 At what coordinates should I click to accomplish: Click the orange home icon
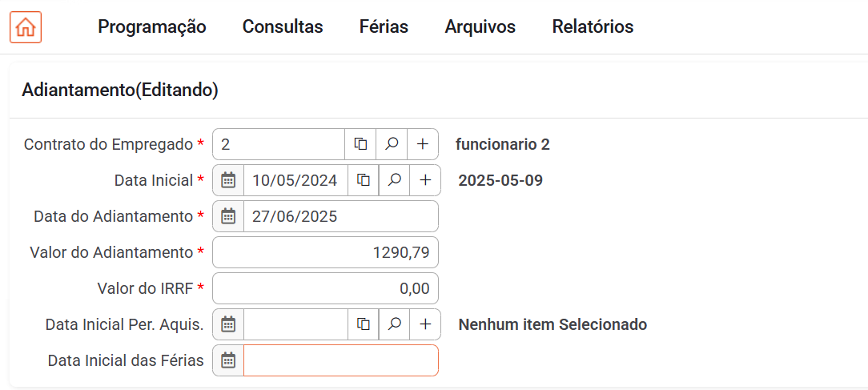point(26,27)
